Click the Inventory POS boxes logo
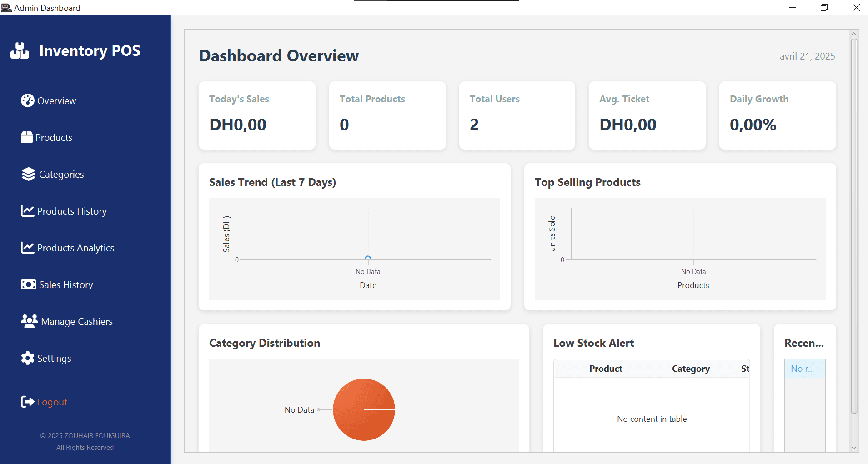This screenshot has width=868, height=464. coord(20,51)
